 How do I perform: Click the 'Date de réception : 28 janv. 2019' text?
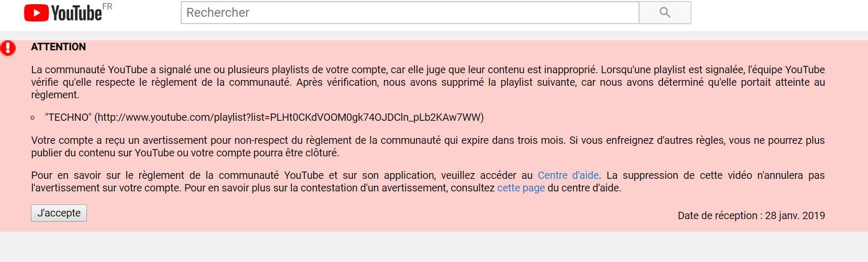click(x=751, y=215)
